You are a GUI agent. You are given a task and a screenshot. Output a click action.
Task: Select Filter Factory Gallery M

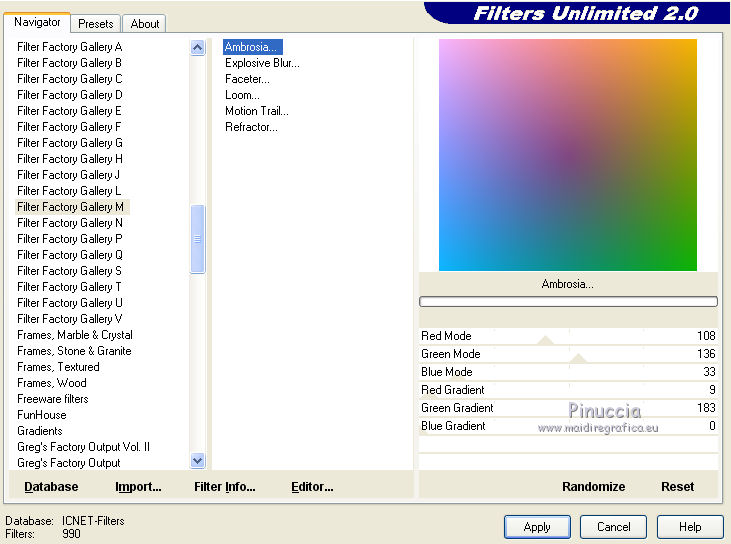pyautogui.click(x=72, y=207)
